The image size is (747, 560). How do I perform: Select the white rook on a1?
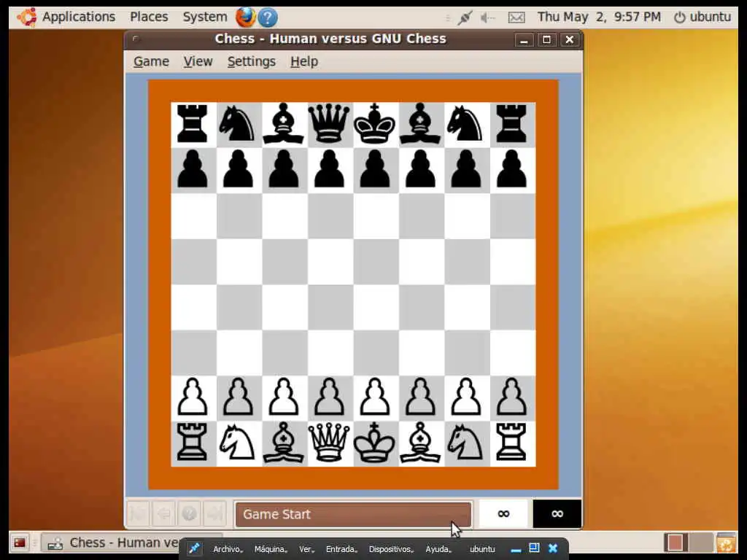[193, 443]
